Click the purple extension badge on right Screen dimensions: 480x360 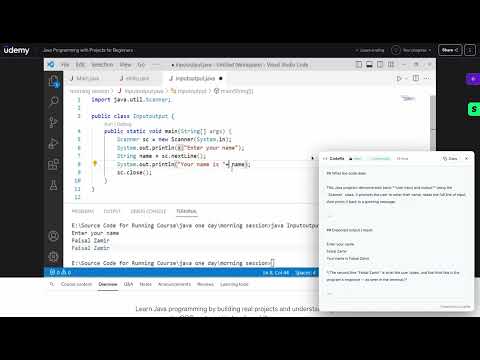(473, 79)
